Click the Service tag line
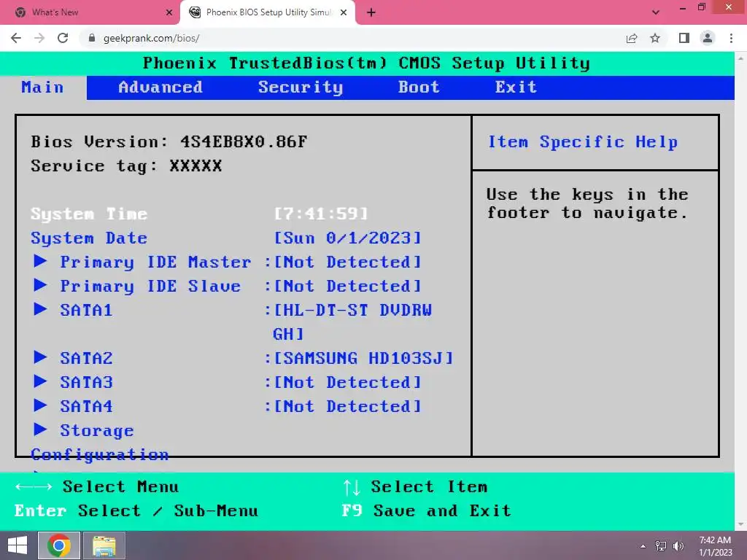Image resolution: width=747 pixels, height=560 pixels. pyautogui.click(x=126, y=166)
